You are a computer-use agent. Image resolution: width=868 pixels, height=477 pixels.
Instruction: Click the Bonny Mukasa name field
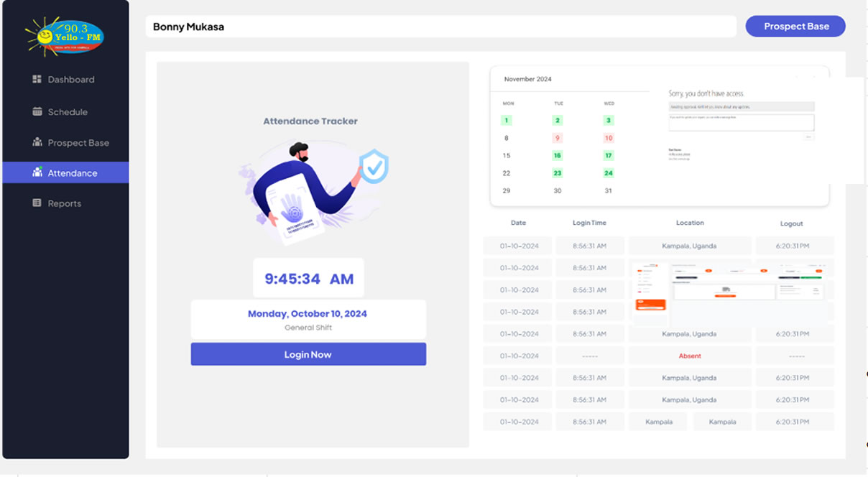[x=440, y=27]
